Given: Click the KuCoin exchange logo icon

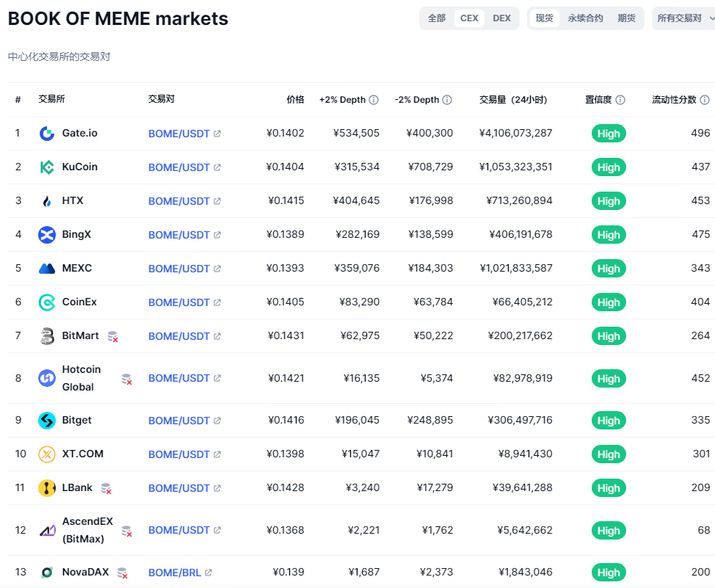Looking at the screenshot, I should pos(47,167).
